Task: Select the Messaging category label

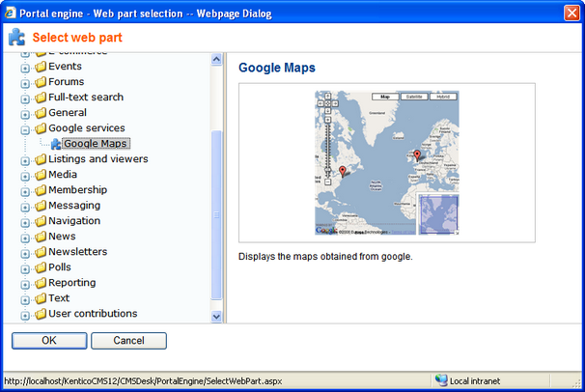Action: tap(74, 206)
